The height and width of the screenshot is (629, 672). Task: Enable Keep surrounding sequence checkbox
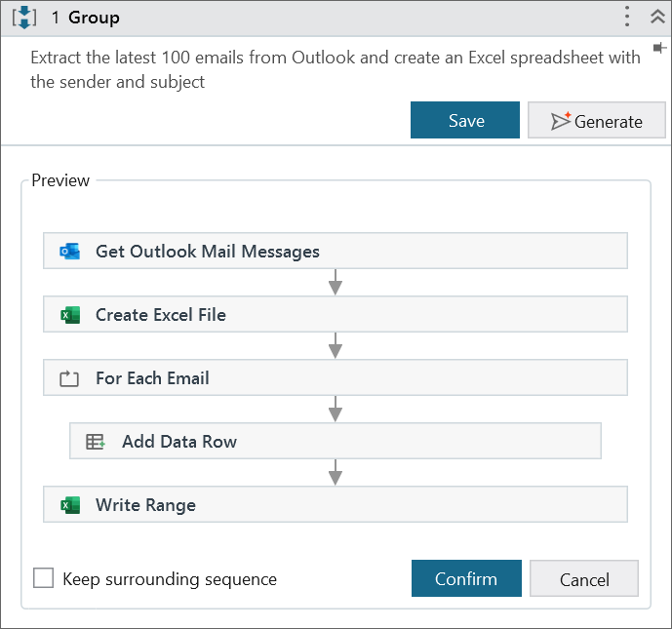(x=44, y=578)
